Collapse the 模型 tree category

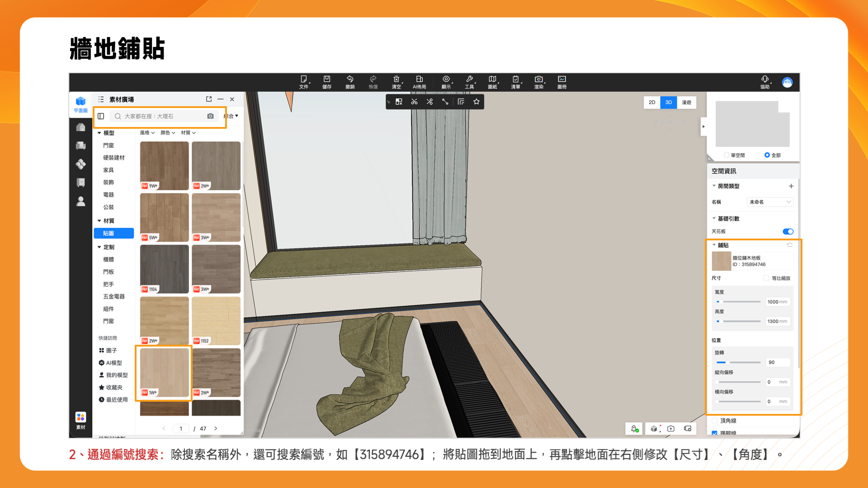(x=99, y=133)
